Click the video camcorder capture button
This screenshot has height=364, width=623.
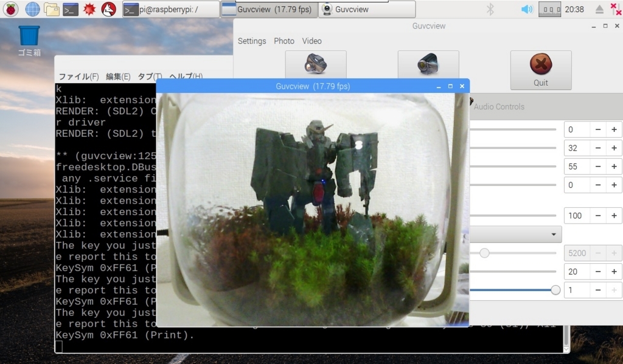coord(428,64)
